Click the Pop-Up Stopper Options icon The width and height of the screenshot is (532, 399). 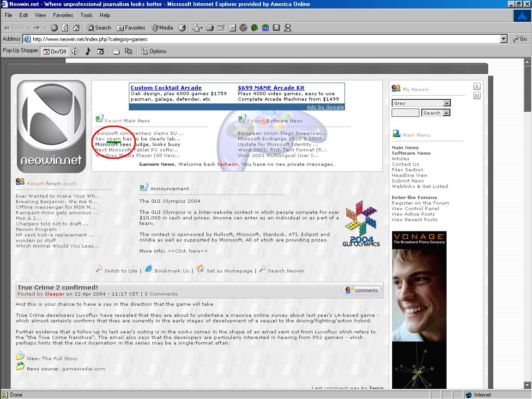pyautogui.click(x=150, y=51)
